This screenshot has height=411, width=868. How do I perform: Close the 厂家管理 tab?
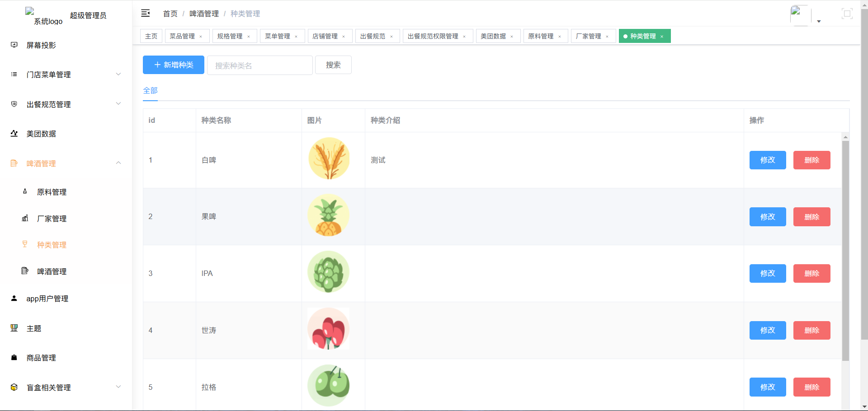point(607,37)
